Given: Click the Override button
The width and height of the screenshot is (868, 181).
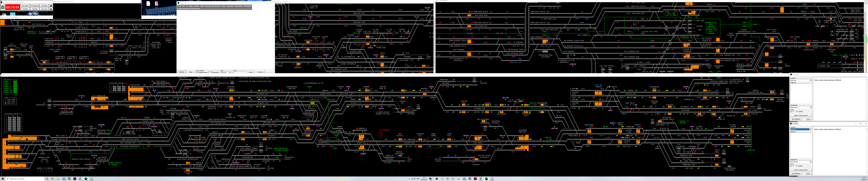Looking at the screenshot, I should tap(35, 9).
